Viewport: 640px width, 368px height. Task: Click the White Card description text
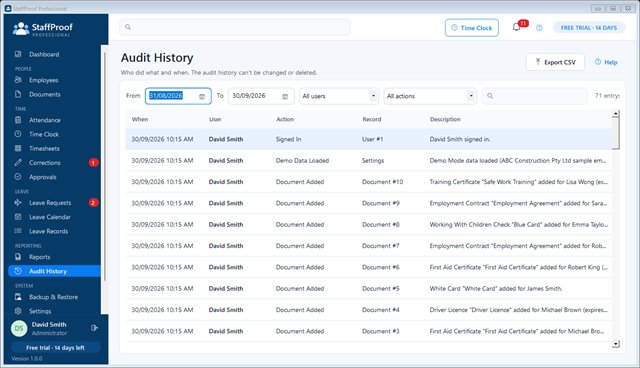(496, 288)
